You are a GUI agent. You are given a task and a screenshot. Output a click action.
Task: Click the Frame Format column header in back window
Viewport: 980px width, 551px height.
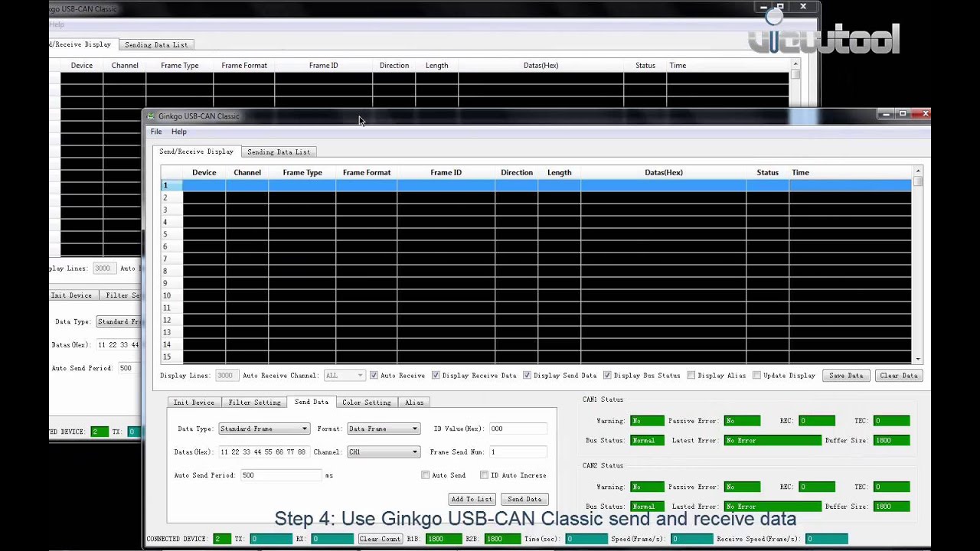tap(244, 66)
